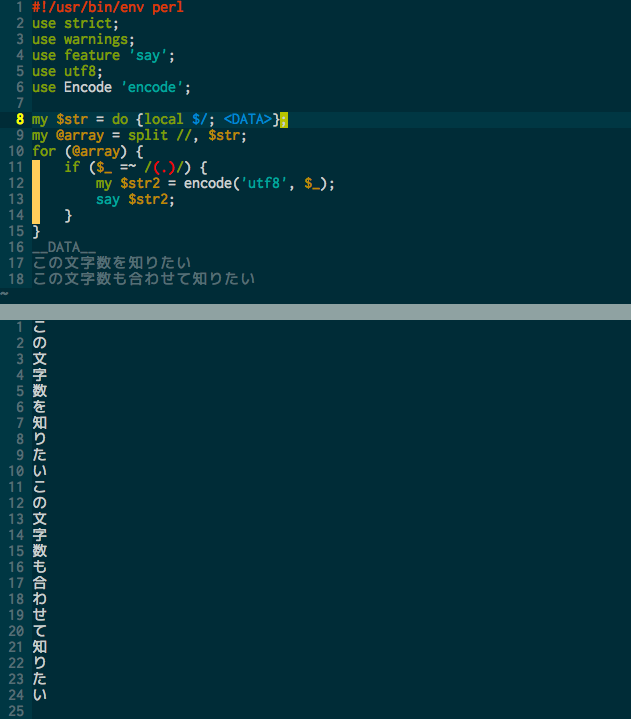Click the '__DATA__' marker line

tap(64, 248)
